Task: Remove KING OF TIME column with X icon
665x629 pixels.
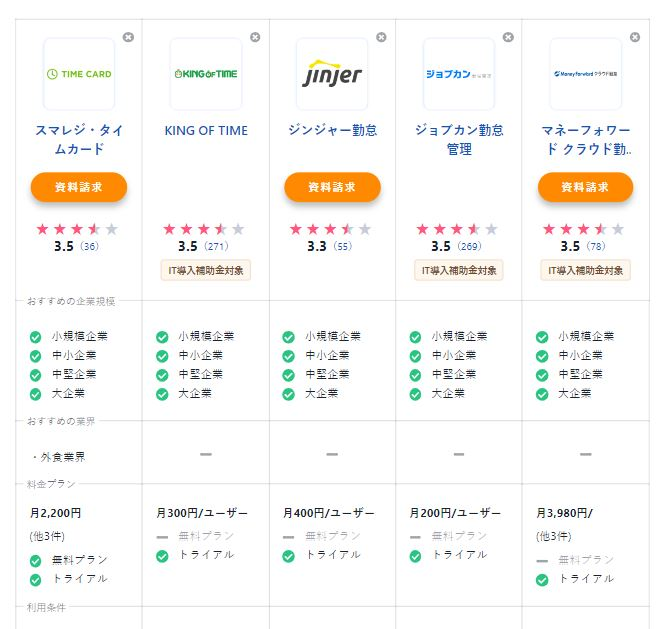Action: point(255,37)
